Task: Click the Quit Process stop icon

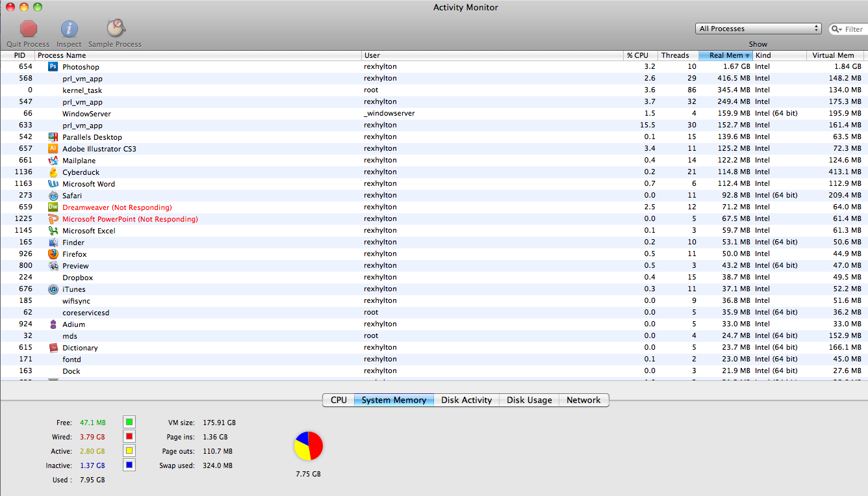Action: click(29, 29)
